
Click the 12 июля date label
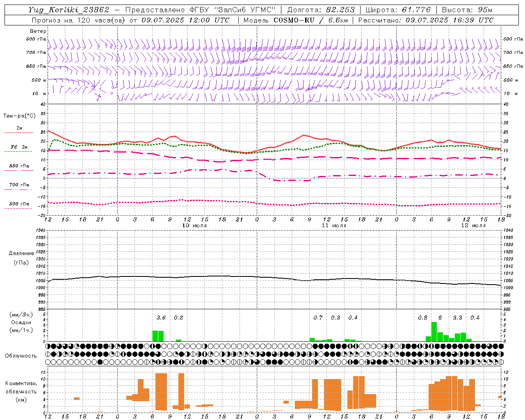[473, 226]
